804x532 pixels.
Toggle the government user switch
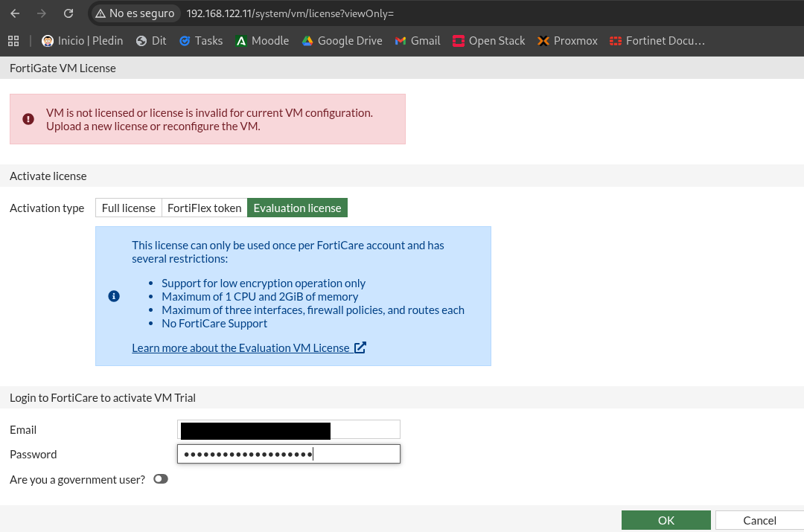click(x=161, y=479)
